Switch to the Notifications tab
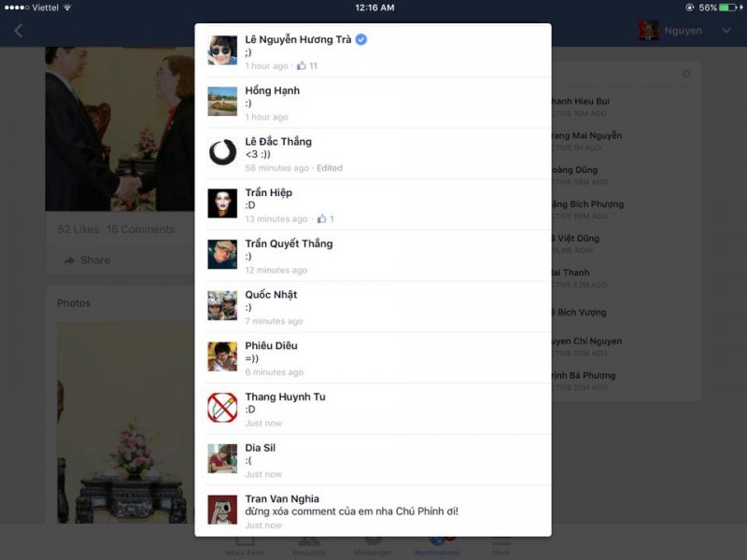 437,546
